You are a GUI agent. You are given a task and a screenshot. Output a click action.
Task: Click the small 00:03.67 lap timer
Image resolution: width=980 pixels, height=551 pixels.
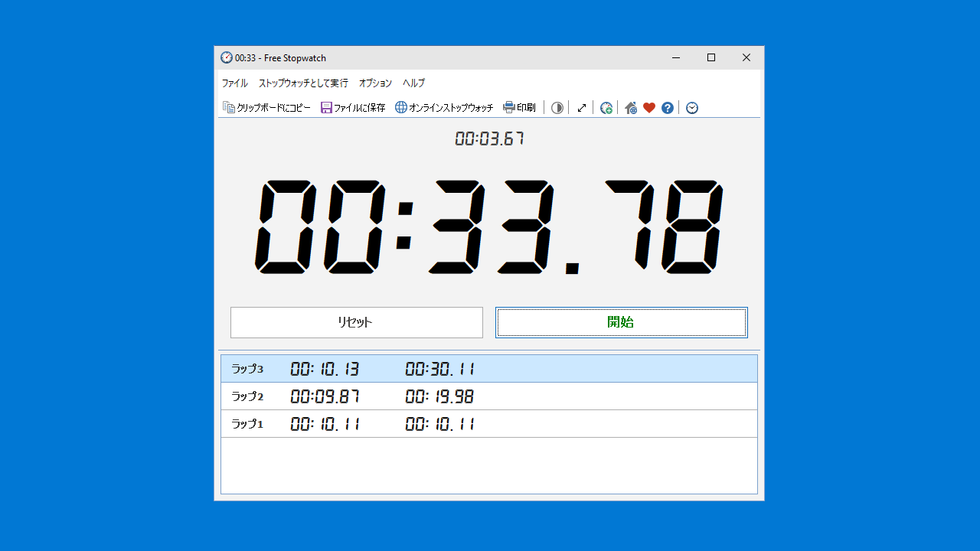[489, 139]
